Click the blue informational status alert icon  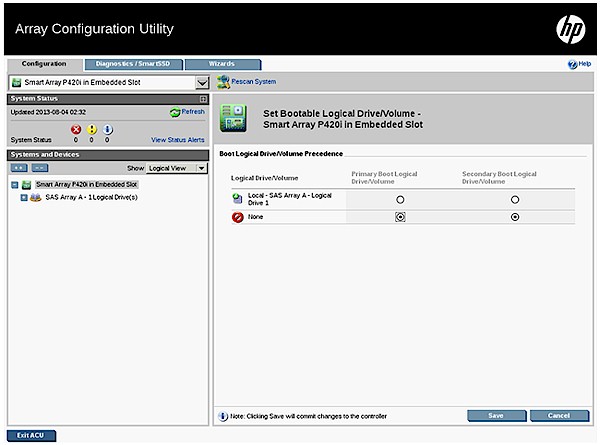click(x=108, y=129)
